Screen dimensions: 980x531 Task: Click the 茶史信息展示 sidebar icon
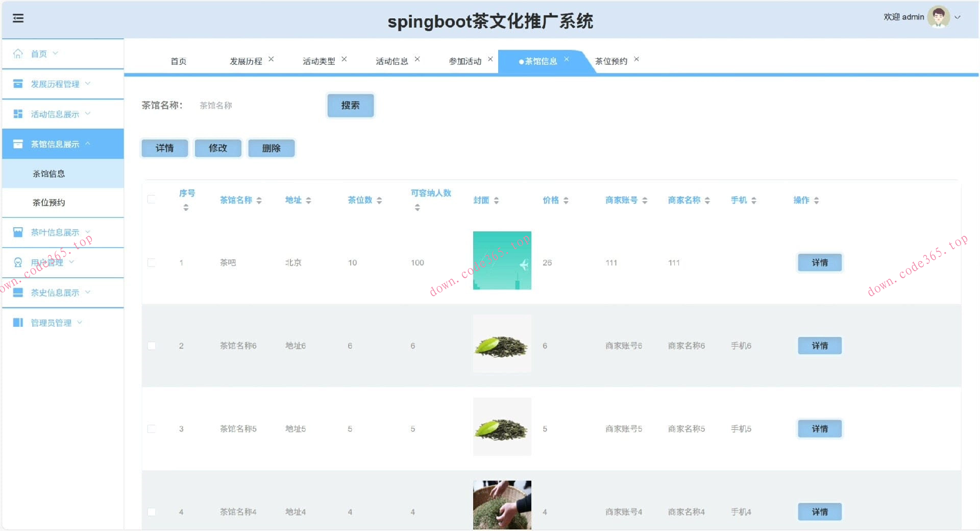tap(18, 292)
